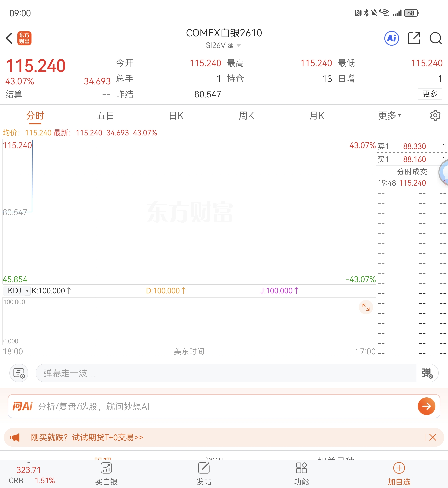Toggle the 弹 danmaku switch
448x488 pixels.
click(427, 373)
